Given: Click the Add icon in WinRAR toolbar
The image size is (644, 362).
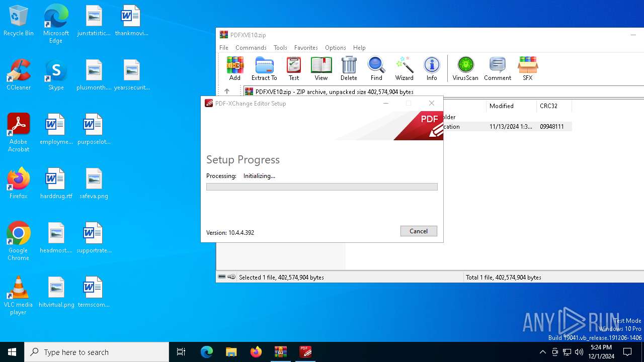Looking at the screenshot, I should click(x=235, y=68).
